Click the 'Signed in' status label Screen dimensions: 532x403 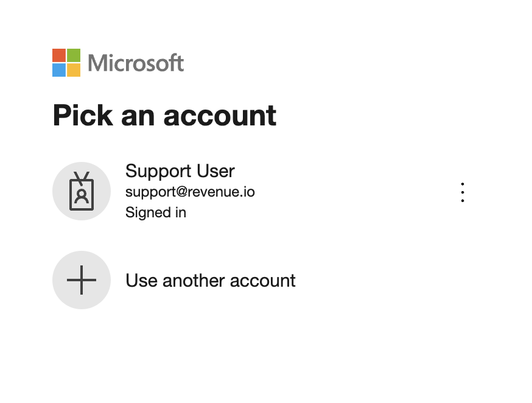(156, 212)
